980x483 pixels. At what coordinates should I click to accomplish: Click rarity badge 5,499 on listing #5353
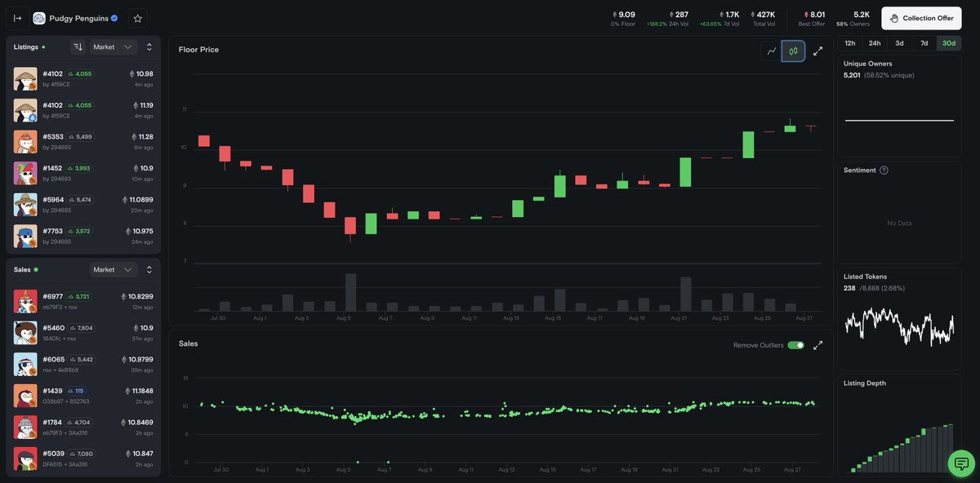pos(80,136)
